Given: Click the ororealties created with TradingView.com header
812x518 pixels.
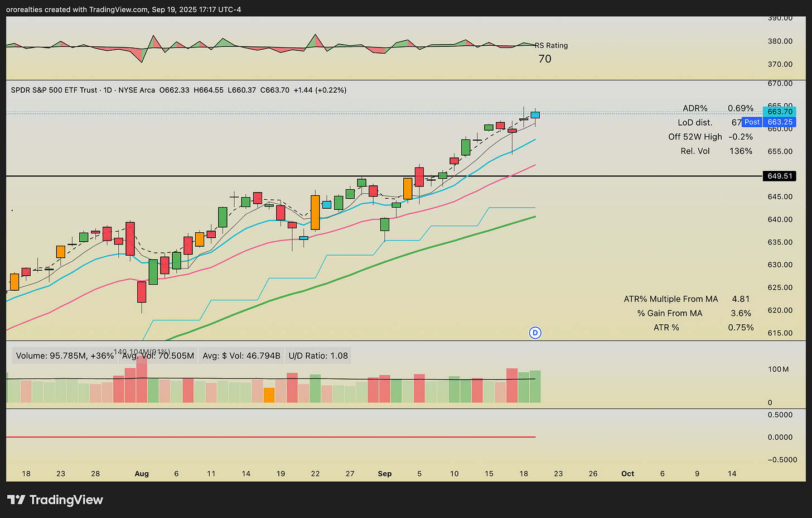Looking at the screenshot, I should click(124, 9).
